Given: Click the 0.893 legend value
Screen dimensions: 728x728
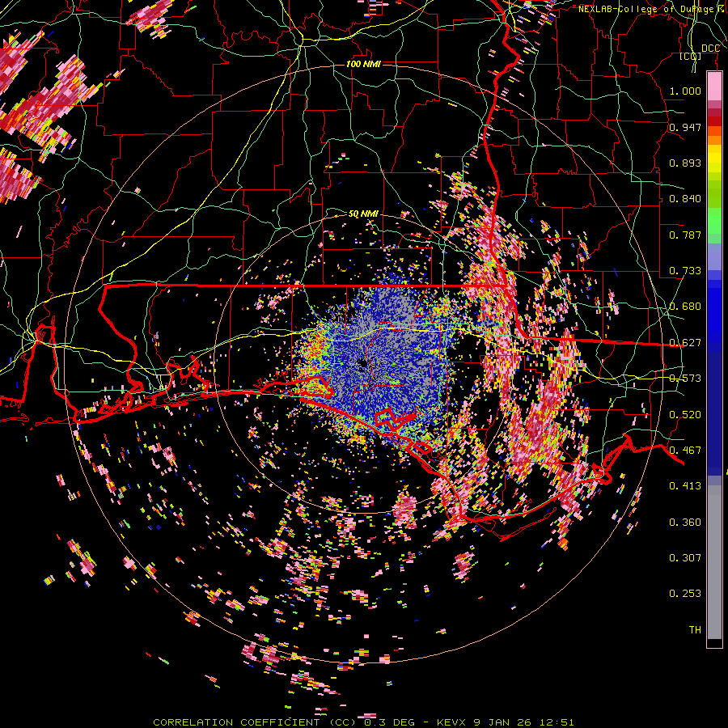Looking at the screenshot, I should 685,163.
